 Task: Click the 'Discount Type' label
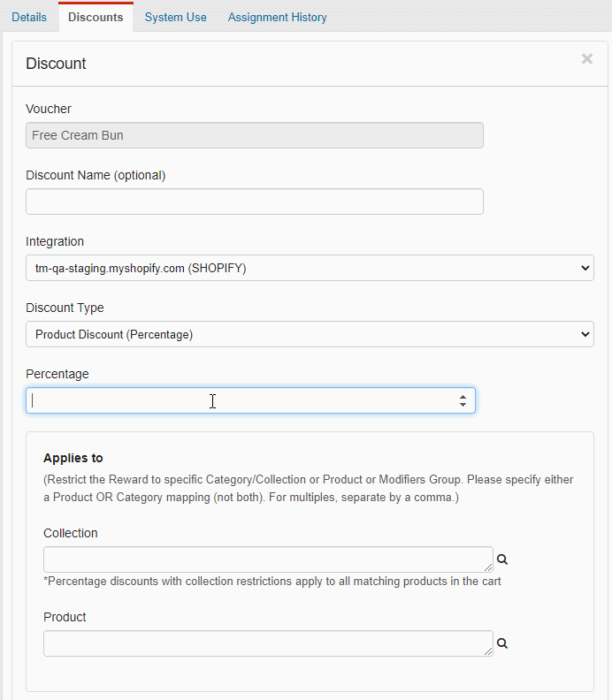[x=65, y=308]
